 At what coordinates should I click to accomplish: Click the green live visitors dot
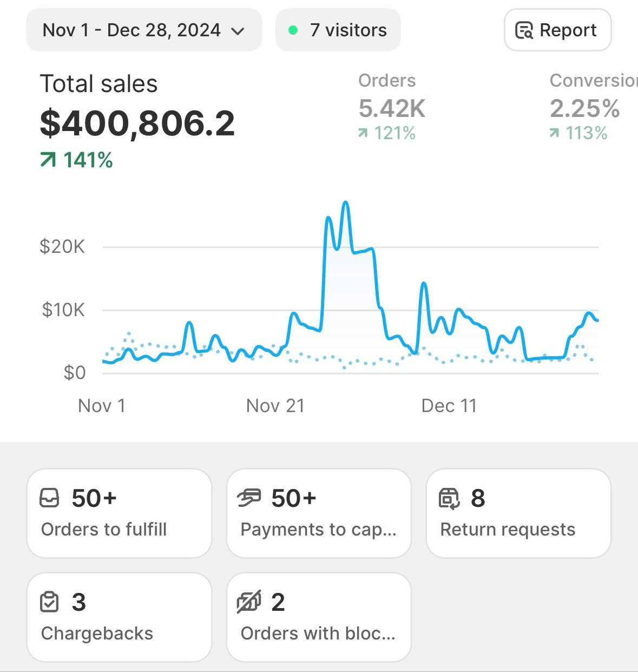tap(293, 30)
